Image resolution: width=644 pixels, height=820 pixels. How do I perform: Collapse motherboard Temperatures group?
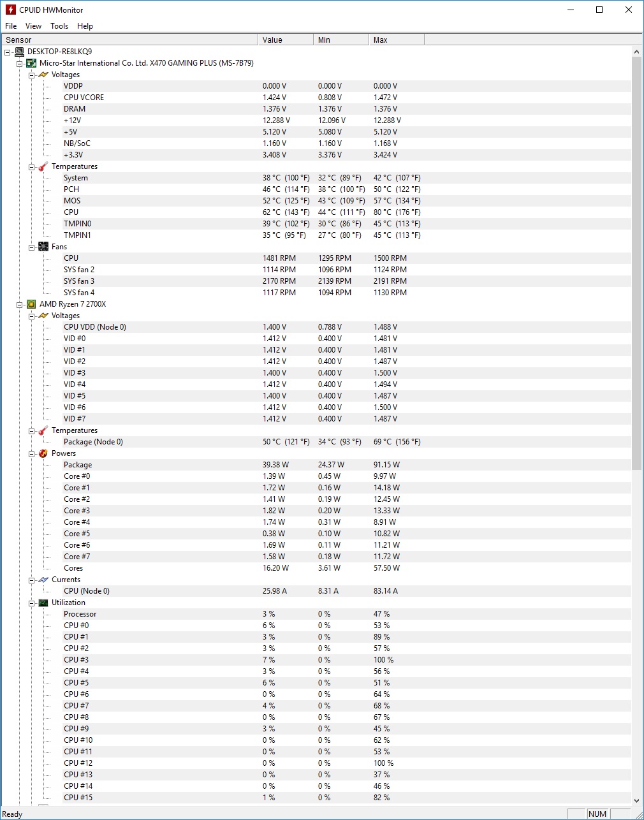[32, 166]
